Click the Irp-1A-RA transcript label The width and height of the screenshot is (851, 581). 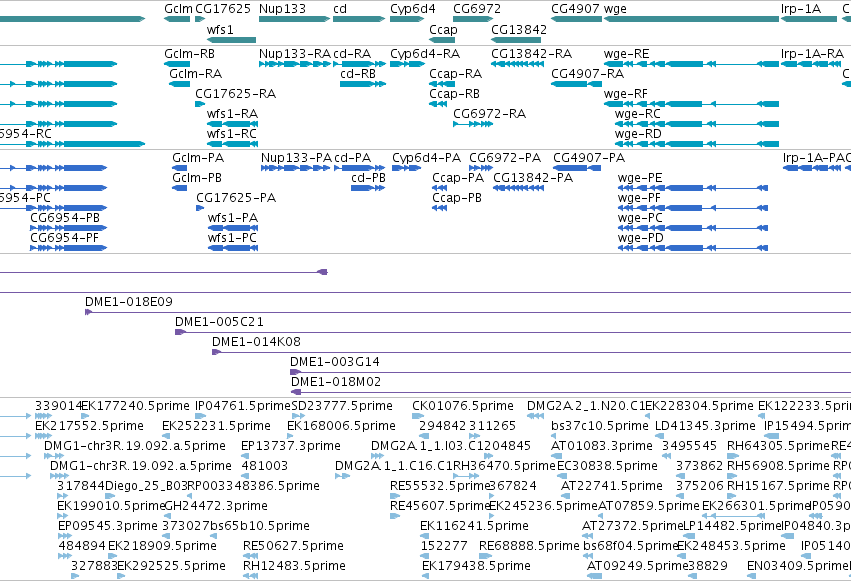[812, 54]
